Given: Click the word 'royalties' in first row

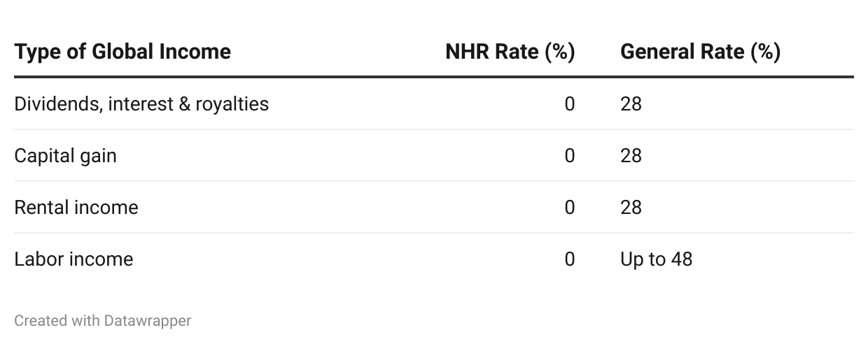Looking at the screenshot, I should [x=234, y=104].
